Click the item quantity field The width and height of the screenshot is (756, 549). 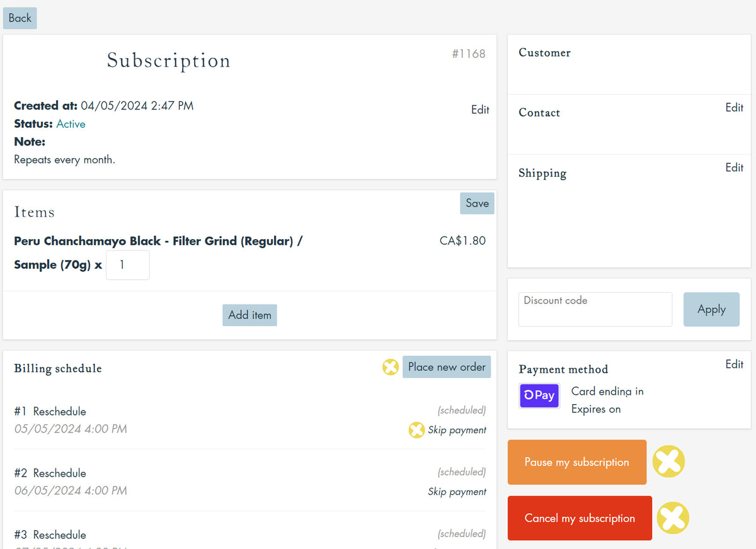(x=128, y=265)
